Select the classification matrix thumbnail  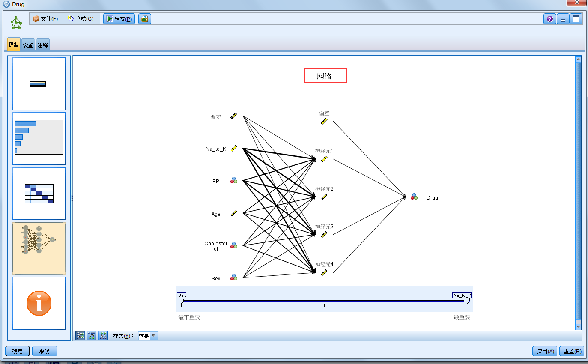click(x=39, y=194)
